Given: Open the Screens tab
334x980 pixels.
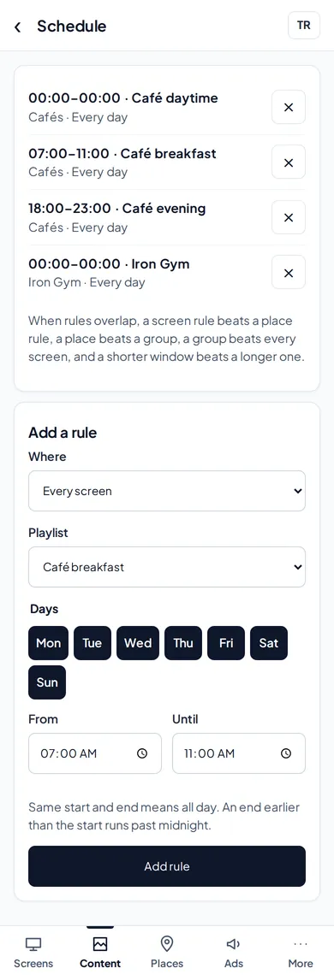Looking at the screenshot, I should (x=33, y=953).
